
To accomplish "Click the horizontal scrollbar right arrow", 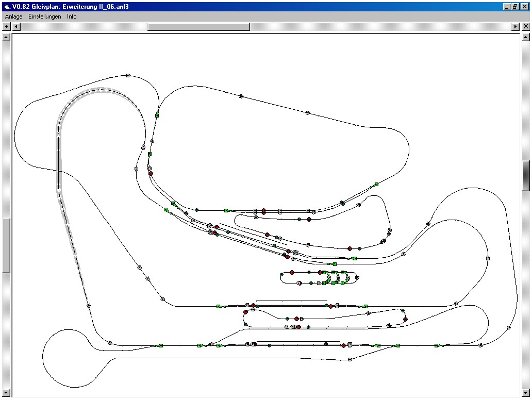I will point(515,26).
